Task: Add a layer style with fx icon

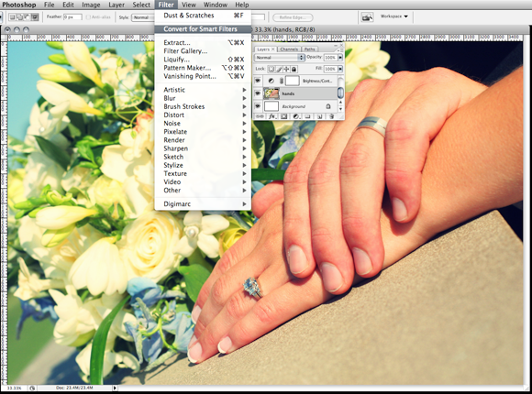Action: 272,116
